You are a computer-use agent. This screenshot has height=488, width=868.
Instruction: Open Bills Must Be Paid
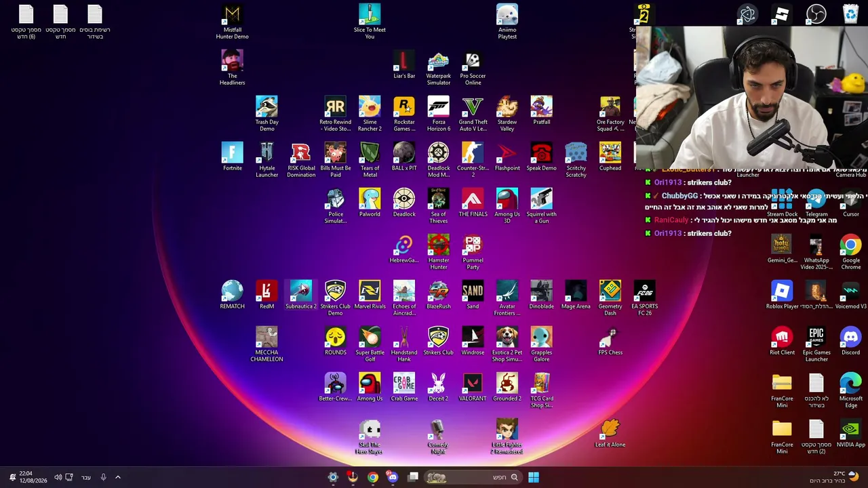click(x=335, y=152)
